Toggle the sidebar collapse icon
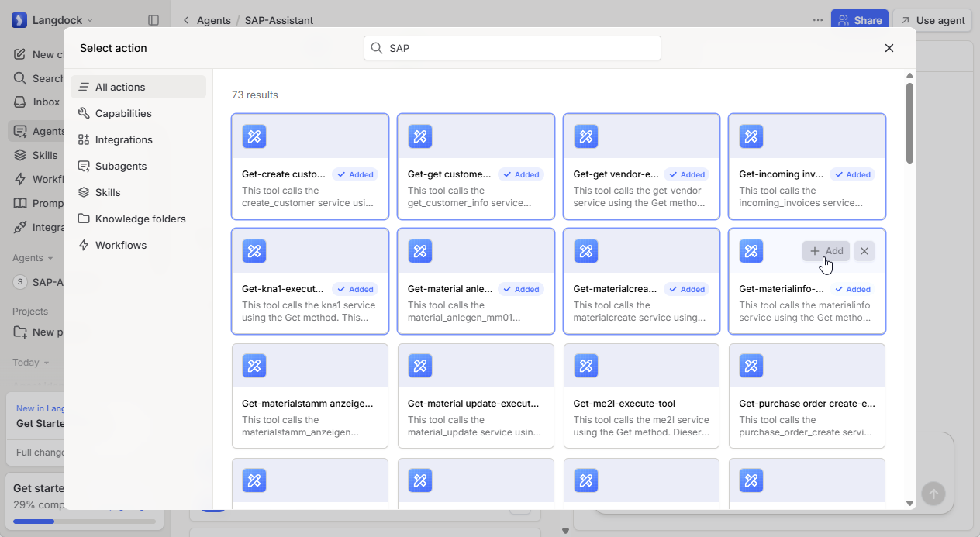Viewport: 980px width, 537px height. click(154, 20)
